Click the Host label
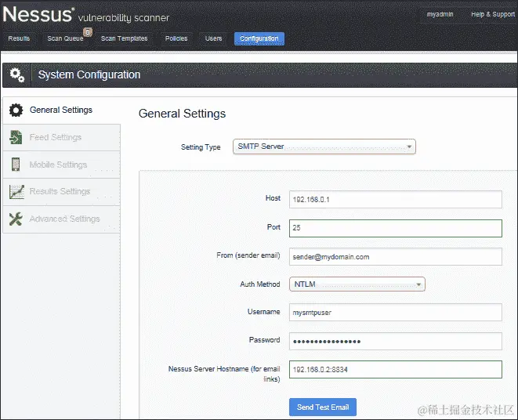Viewport: 518px width, 420px height. point(273,198)
